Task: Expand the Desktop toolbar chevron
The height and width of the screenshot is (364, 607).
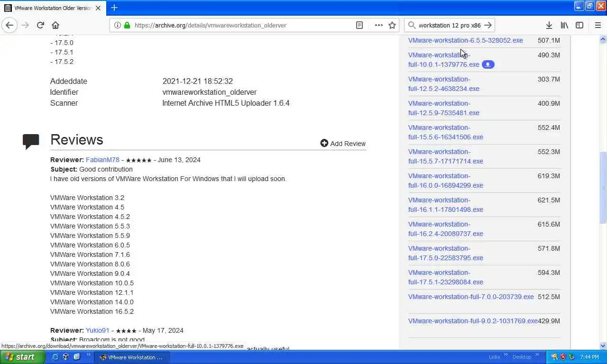Action: tap(538, 355)
